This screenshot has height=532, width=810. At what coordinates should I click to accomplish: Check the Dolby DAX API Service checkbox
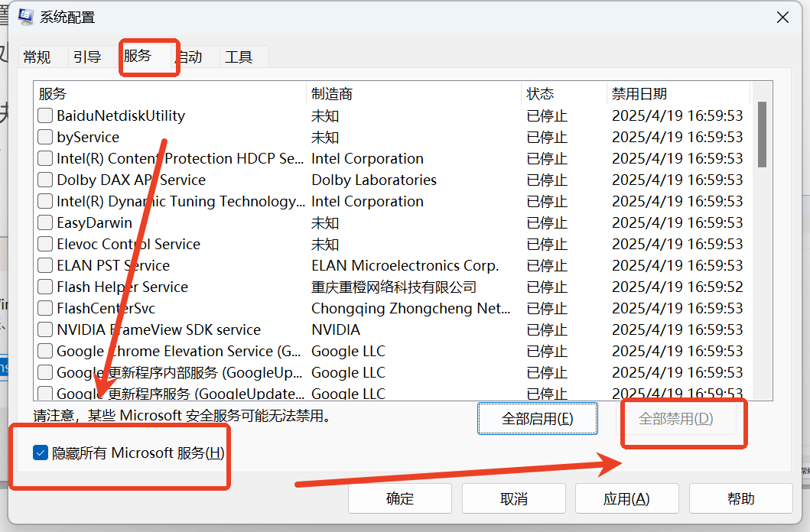(x=45, y=180)
